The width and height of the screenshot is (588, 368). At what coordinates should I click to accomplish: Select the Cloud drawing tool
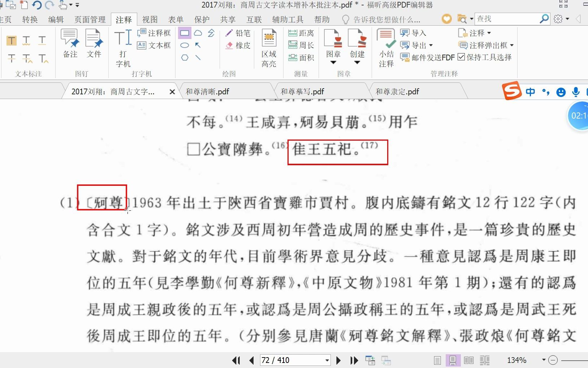(x=198, y=34)
